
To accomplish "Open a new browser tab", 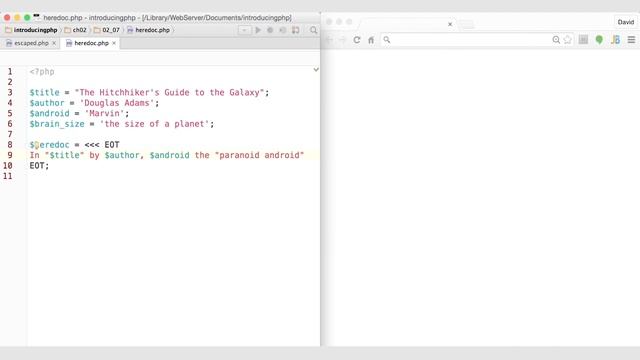I will pos(467,24).
